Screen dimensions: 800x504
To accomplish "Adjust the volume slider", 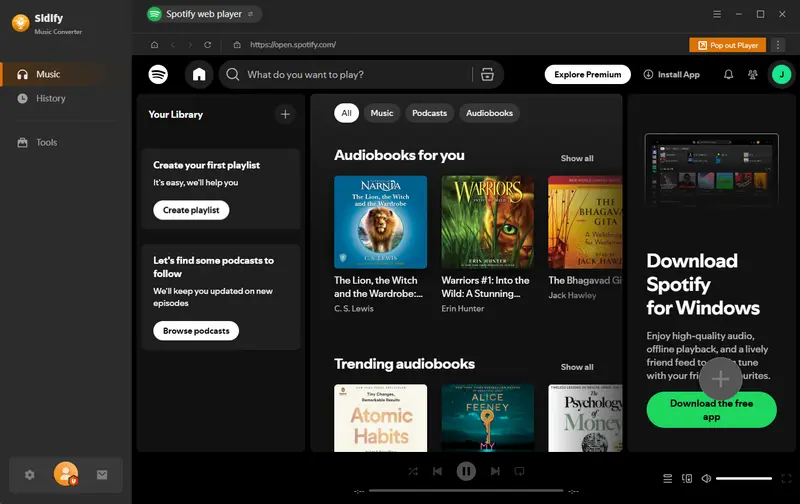I will tap(744, 478).
